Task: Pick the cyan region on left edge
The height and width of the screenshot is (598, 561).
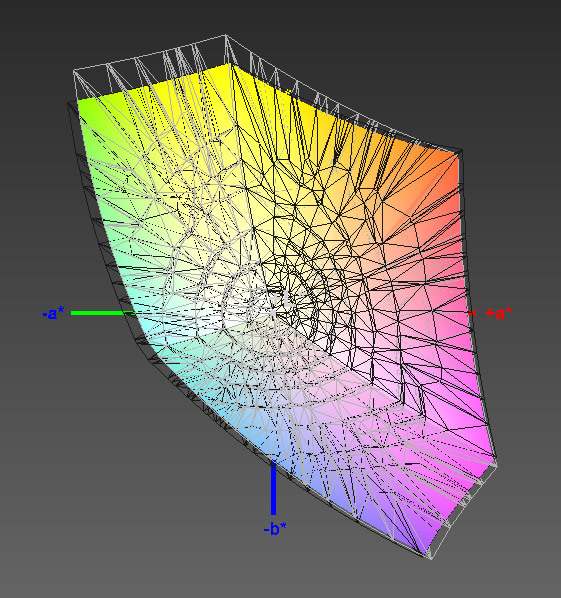Action: (149, 336)
